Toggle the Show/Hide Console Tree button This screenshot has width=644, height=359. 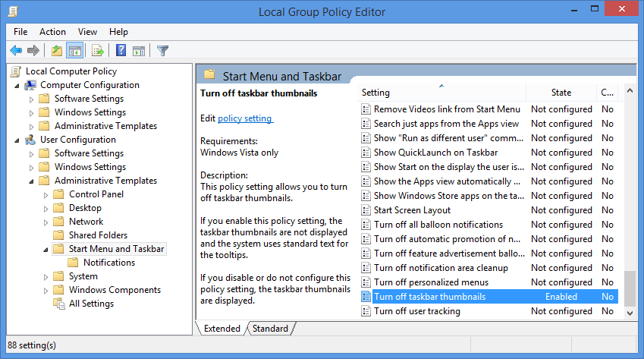[x=74, y=51]
